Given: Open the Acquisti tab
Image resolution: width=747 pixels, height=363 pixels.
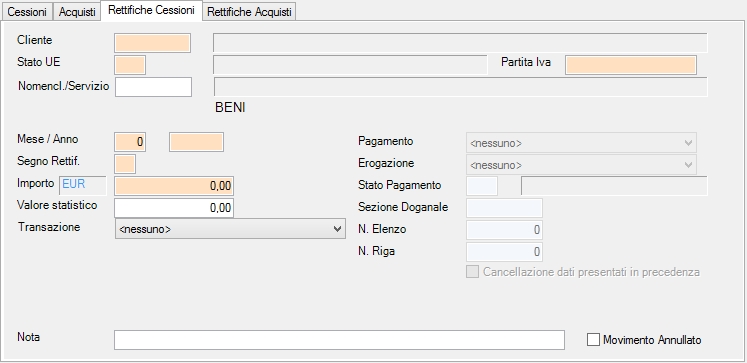Looking at the screenshot, I should (x=77, y=12).
